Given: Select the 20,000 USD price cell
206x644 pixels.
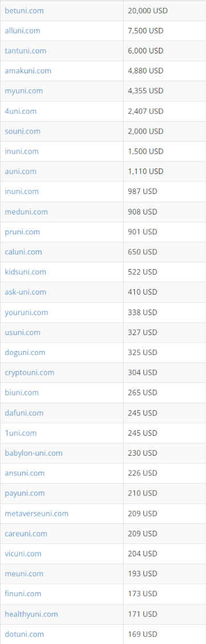Looking at the screenshot, I should coord(164,11).
